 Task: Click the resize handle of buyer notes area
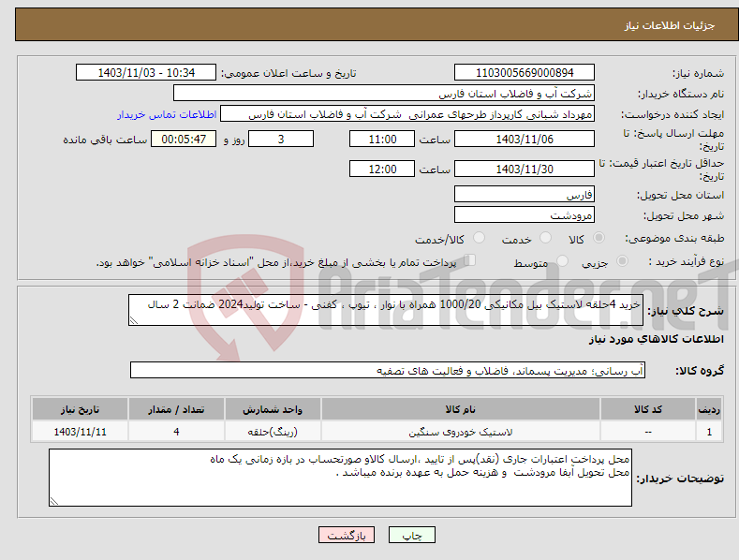point(54,501)
